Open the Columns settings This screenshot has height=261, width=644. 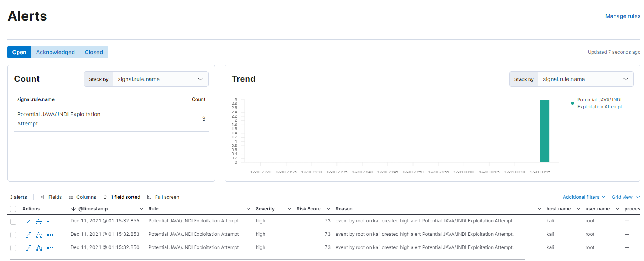(82, 197)
